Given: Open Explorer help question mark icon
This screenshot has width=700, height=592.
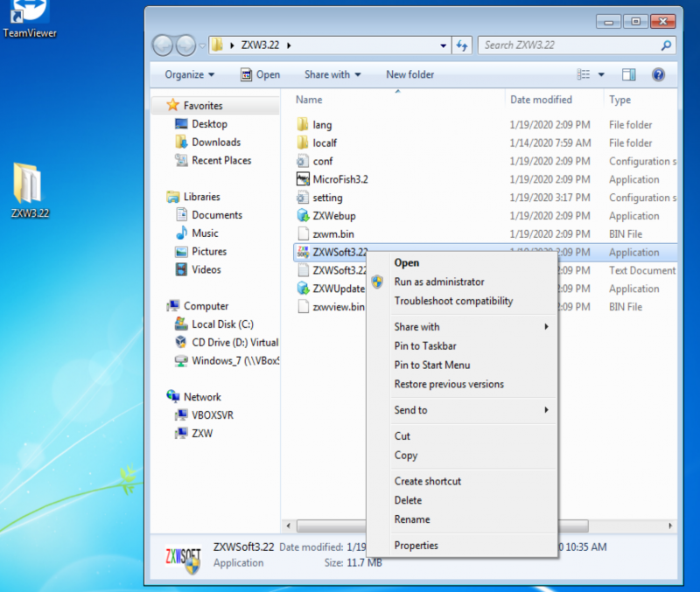Looking at the screenshot, I should tap(658, 74).
